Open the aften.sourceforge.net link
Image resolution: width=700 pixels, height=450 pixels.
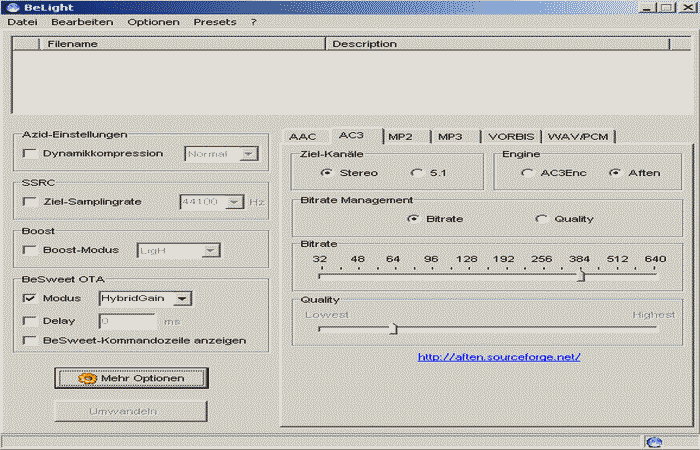click(499, 357)
